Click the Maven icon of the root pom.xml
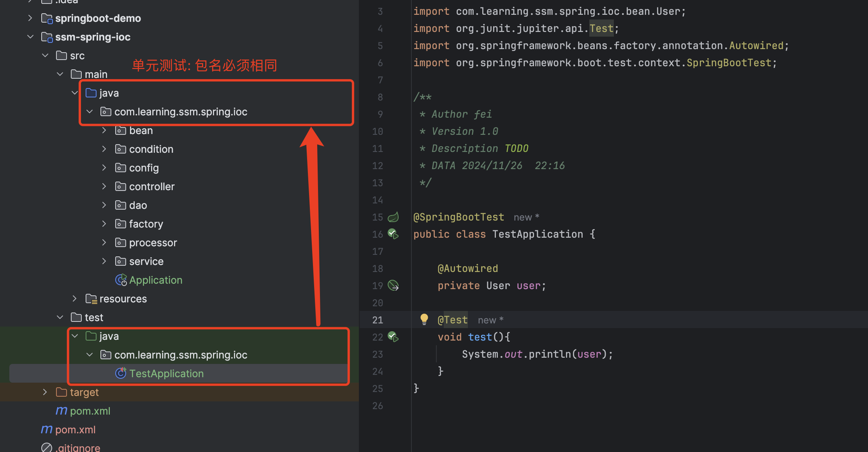Screen dimensions: 868x452 [x=47, y=429]
